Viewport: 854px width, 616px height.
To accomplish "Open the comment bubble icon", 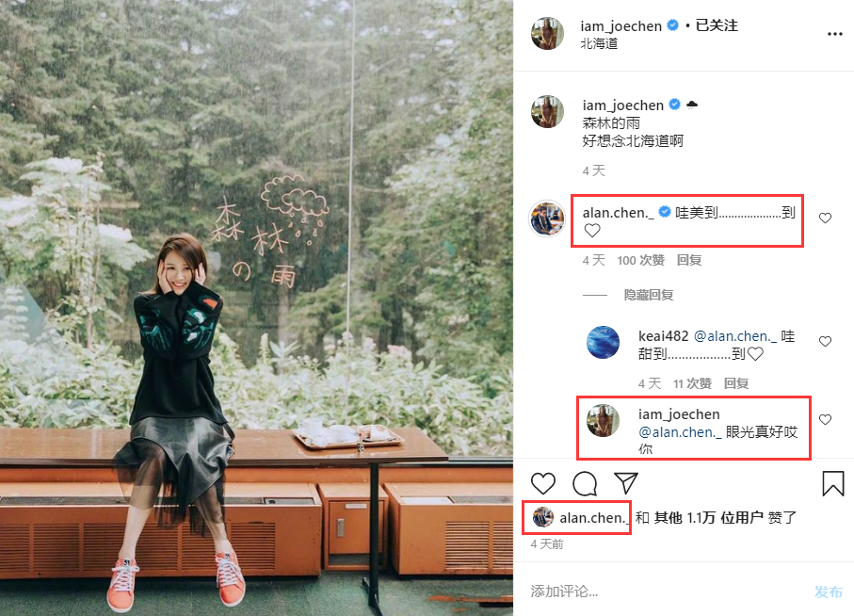I will (x=585, y=483).
